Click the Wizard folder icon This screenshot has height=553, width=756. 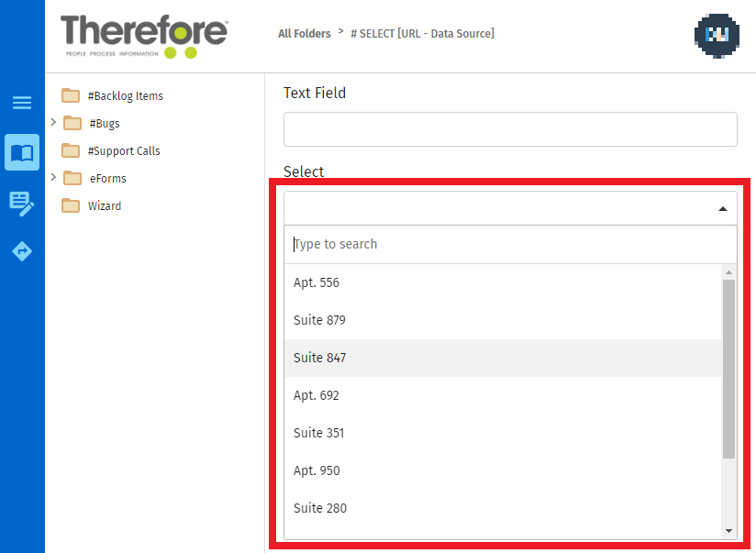[x=71, y=206]
